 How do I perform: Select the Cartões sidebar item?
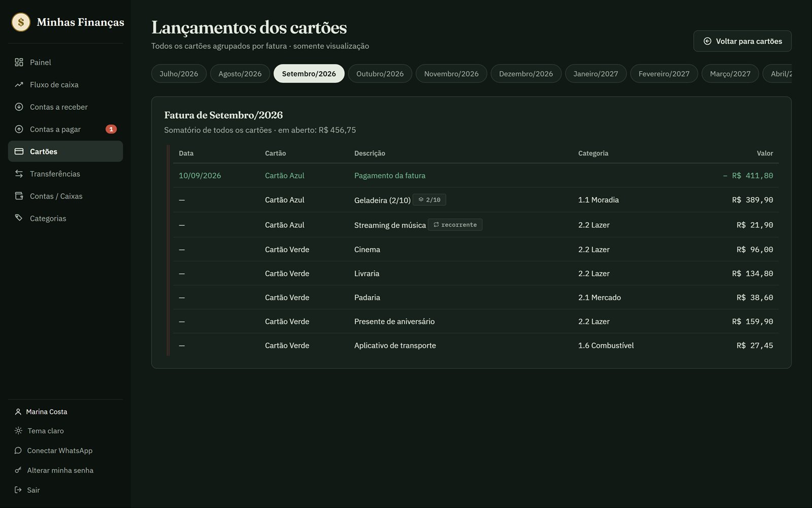click(x=65, y=151)
